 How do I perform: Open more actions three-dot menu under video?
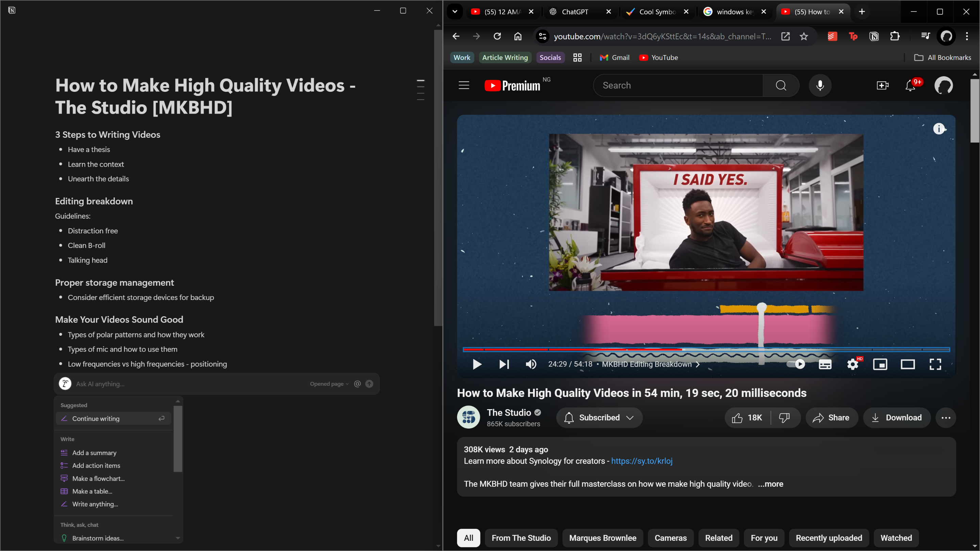[x=946, y=418]
